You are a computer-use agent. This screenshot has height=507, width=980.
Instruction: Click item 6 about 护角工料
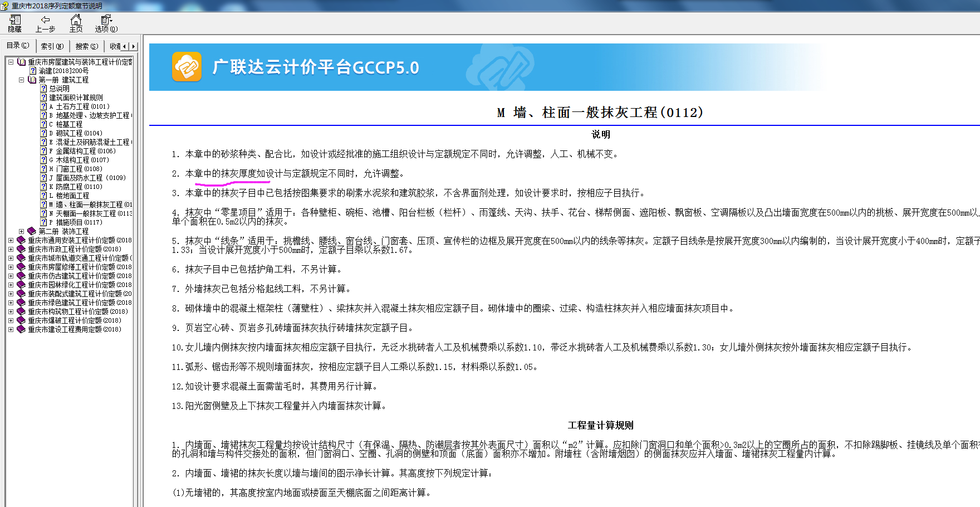coord(257,269)
